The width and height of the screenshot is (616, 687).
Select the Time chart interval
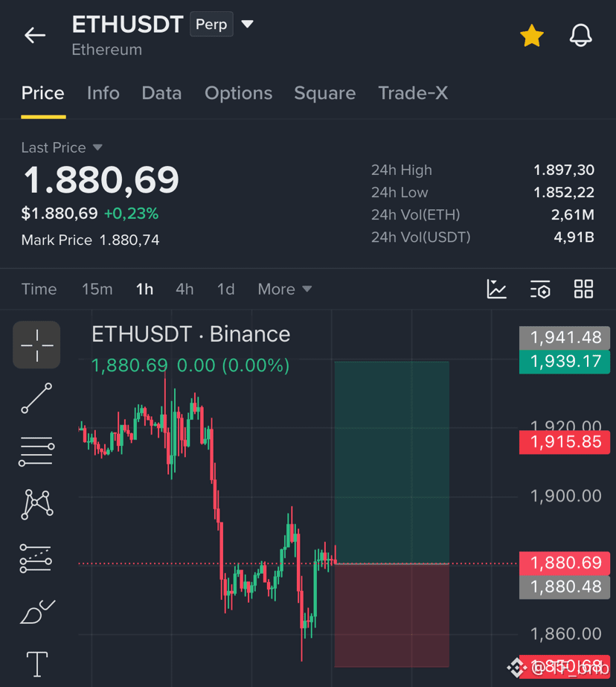[39, 290]
